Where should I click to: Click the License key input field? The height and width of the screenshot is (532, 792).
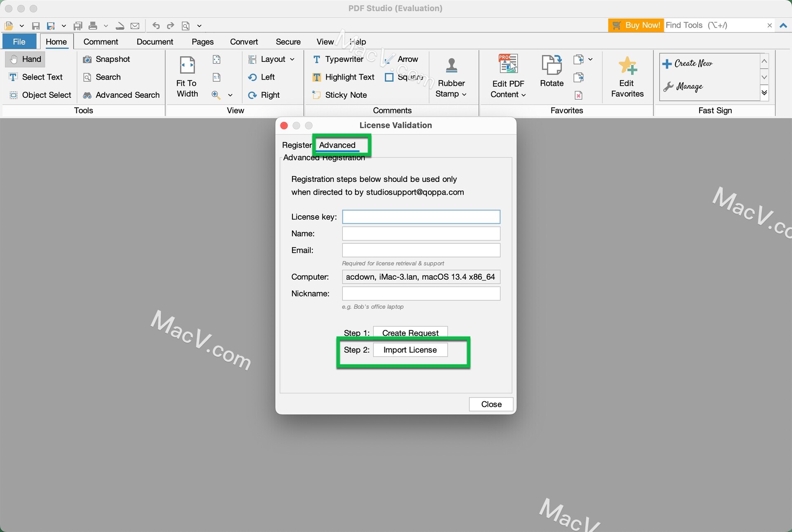[x=421, y=217]
